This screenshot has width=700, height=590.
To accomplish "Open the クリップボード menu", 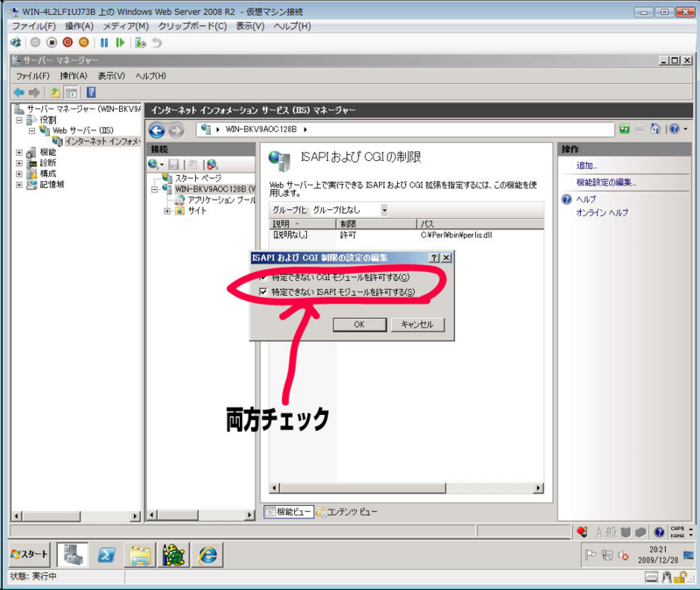I will 192,25.
